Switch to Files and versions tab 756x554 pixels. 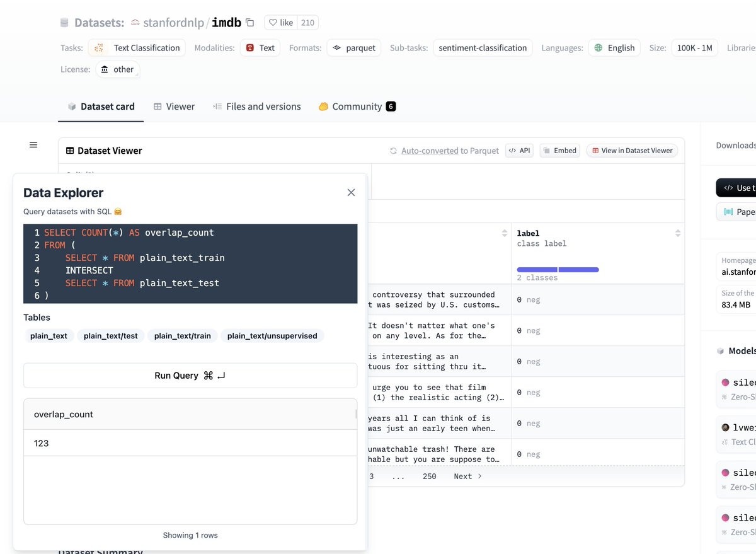[256, 107]
